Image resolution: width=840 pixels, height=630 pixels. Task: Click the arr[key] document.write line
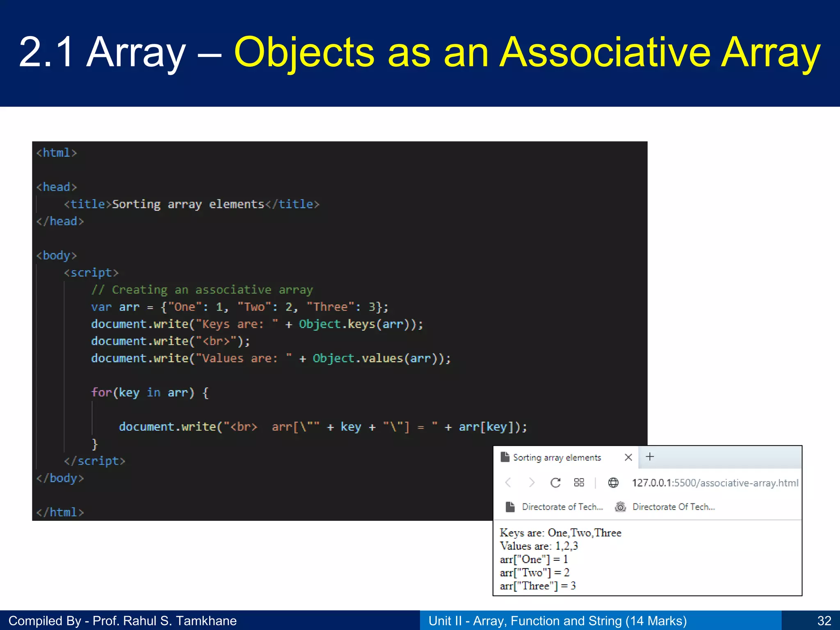(x=323, y=427)
